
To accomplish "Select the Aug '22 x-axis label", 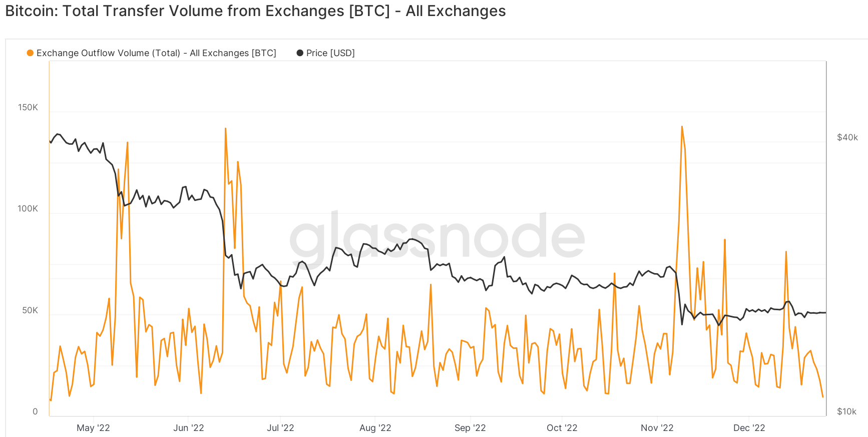I will pos(375,428).
